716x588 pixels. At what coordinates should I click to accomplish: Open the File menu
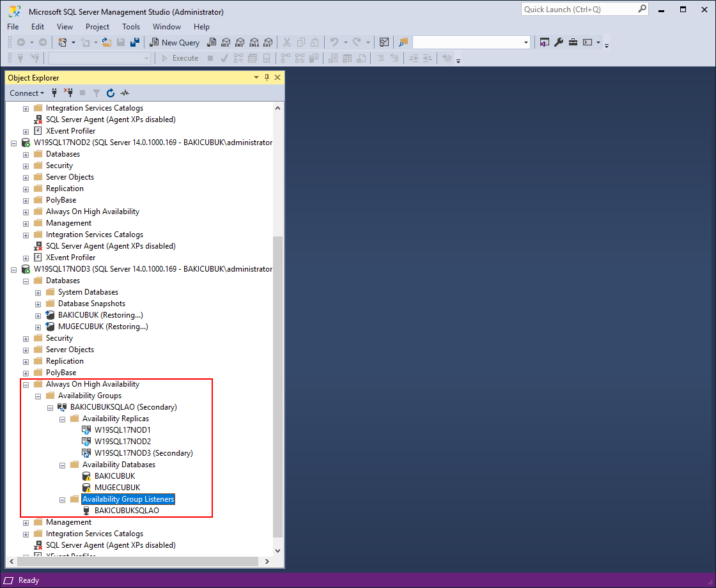[13, 27]
